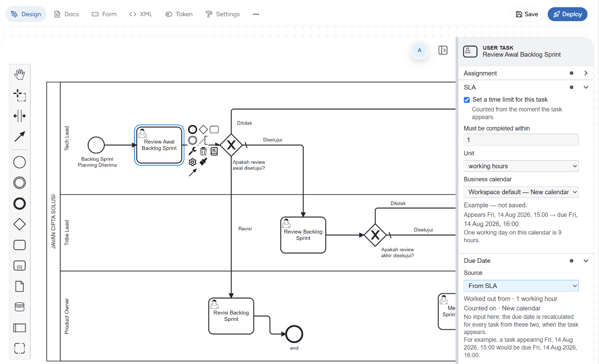The image size is (599, 364).
Task: Create a group from the palette
Action: [19, 348]
